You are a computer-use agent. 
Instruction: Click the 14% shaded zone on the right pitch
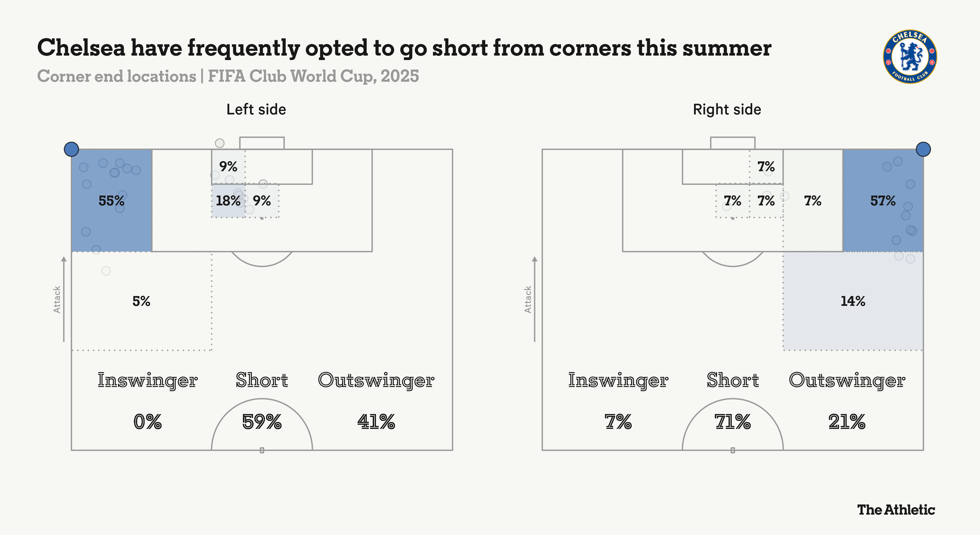point(853,301)
